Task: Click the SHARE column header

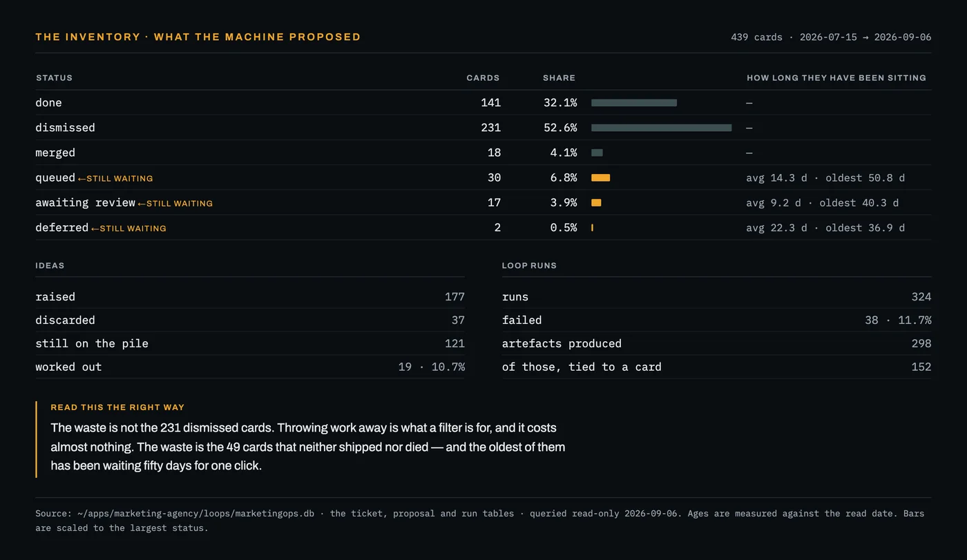Action: coord(559,78)
